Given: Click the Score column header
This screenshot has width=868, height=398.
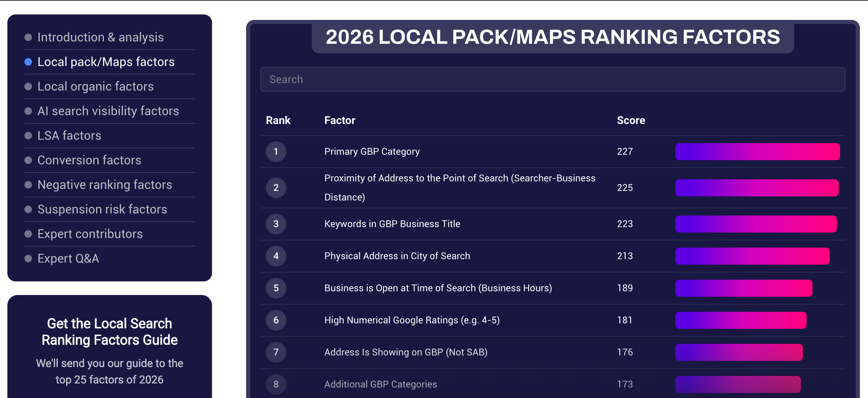Looking at the screenshot, I should [631, 120].
